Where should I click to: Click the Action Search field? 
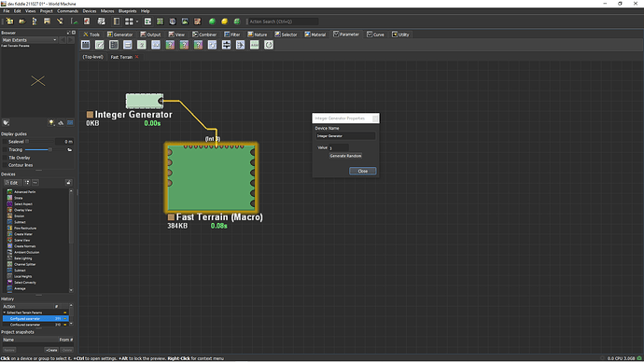[x=283, y=21]
